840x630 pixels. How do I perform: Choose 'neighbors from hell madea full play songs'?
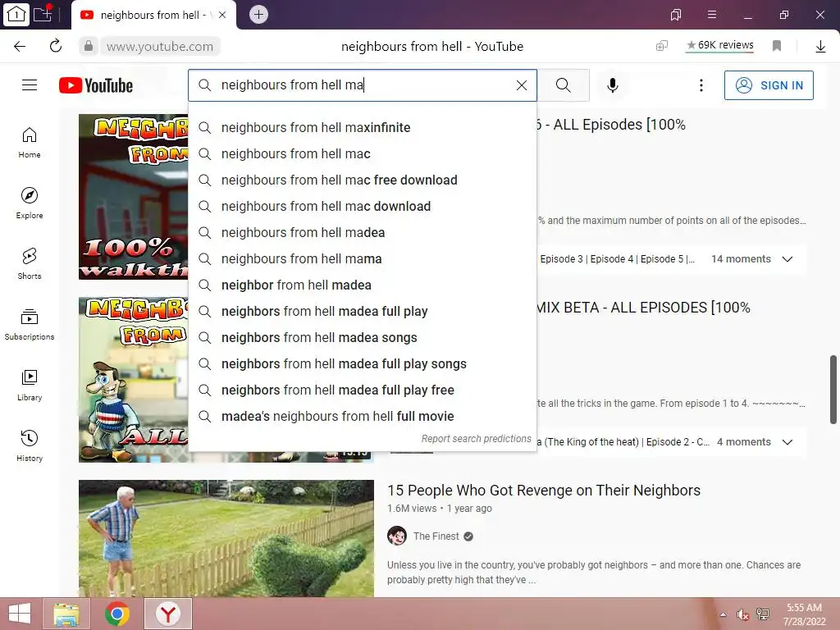pos(363,363)
